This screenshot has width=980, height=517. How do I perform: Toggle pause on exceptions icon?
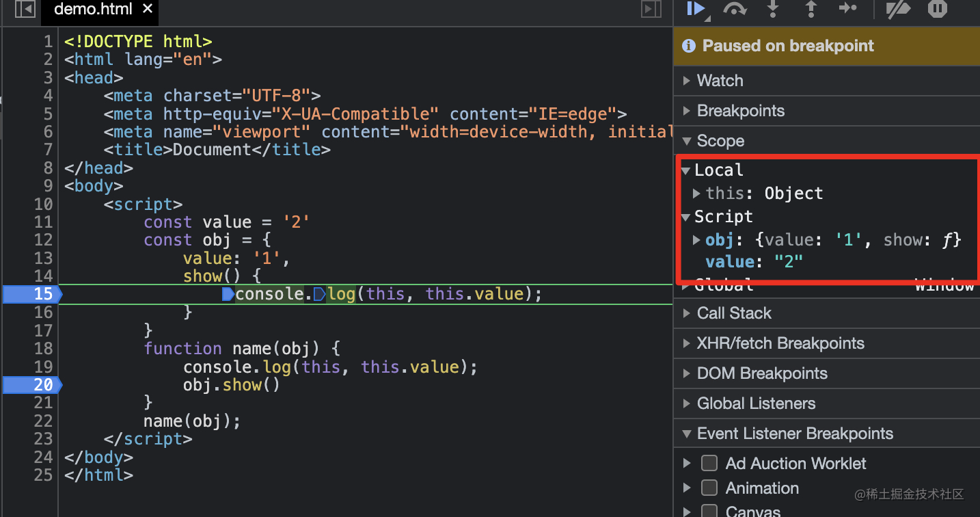(938, 8)
